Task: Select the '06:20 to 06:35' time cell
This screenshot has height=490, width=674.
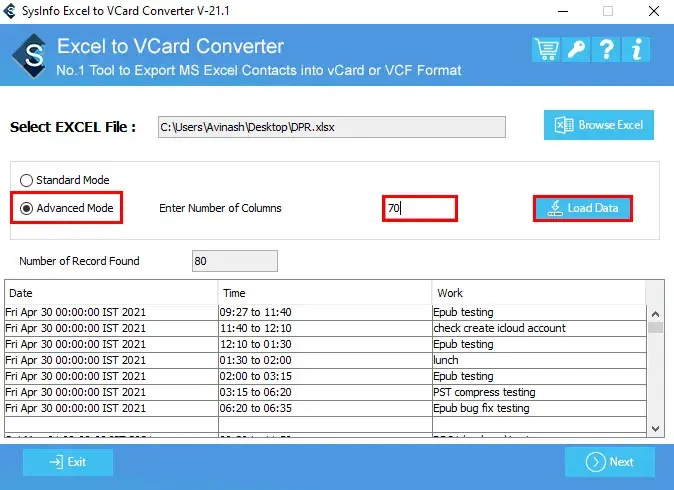Action: (325, 408)
